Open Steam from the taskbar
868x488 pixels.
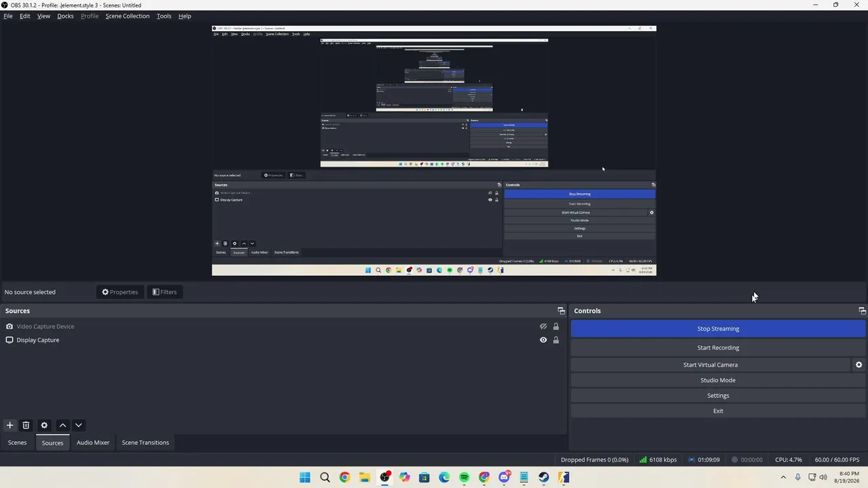pos(544,477)
